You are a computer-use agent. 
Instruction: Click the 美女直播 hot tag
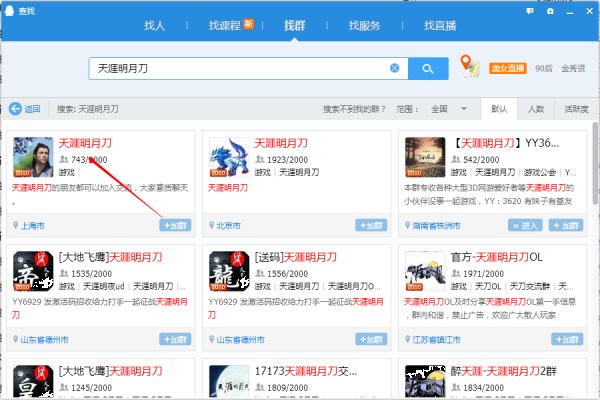coord(508,69)
